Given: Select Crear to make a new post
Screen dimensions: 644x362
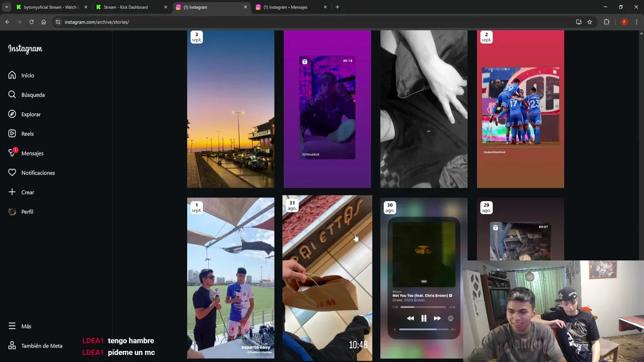Looking at the screenshot, I should click(x=21, y=193).
